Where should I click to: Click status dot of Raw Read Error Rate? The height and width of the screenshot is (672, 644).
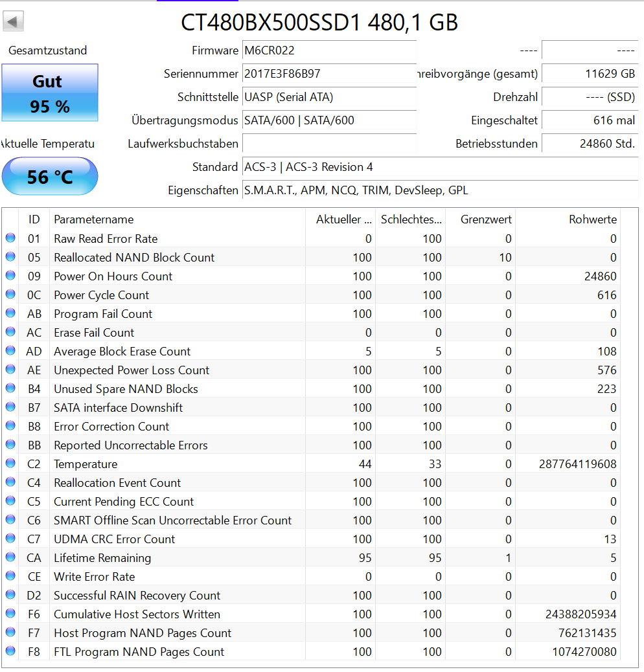(11, 238)
